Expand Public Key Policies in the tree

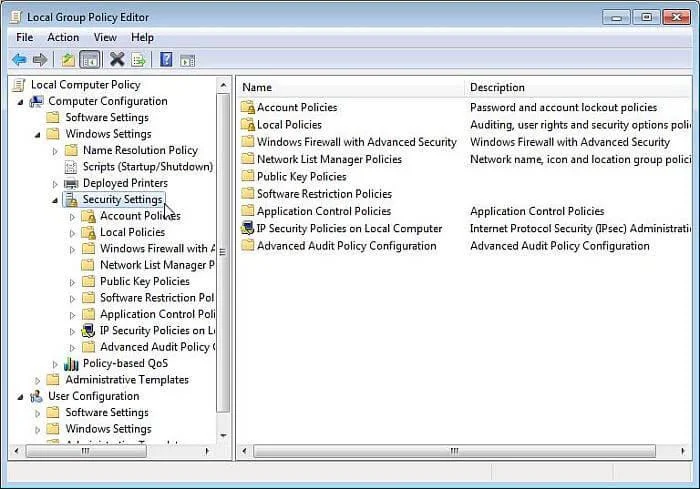coord(72,282)
